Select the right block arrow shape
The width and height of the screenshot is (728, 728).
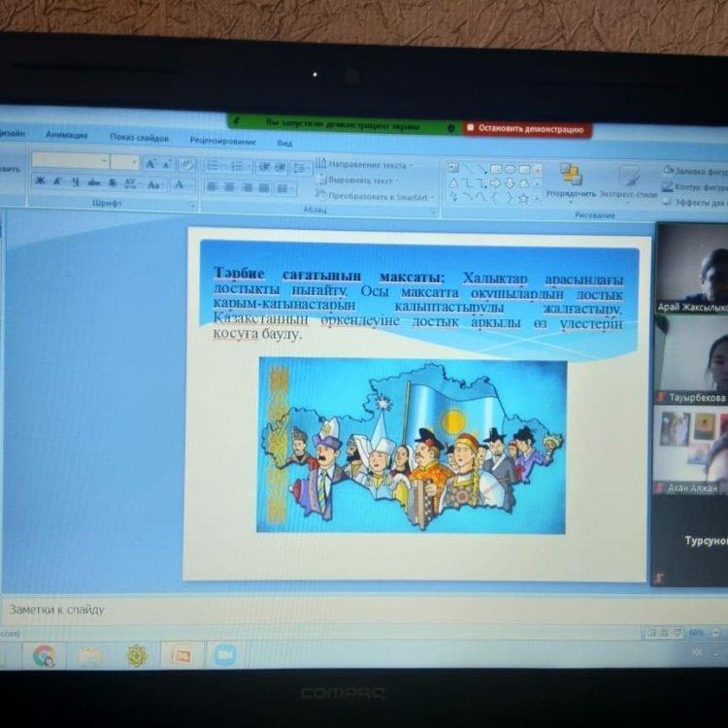coord(496,184)
